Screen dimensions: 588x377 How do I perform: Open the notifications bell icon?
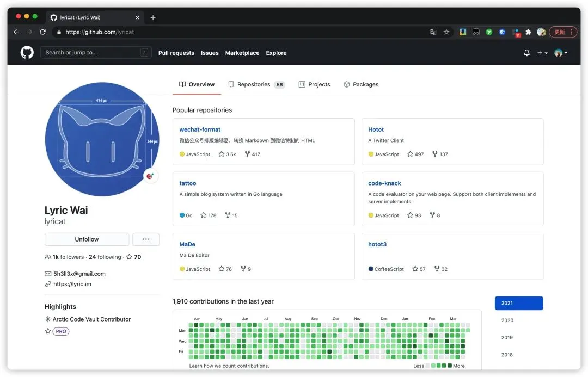[526, 53]
